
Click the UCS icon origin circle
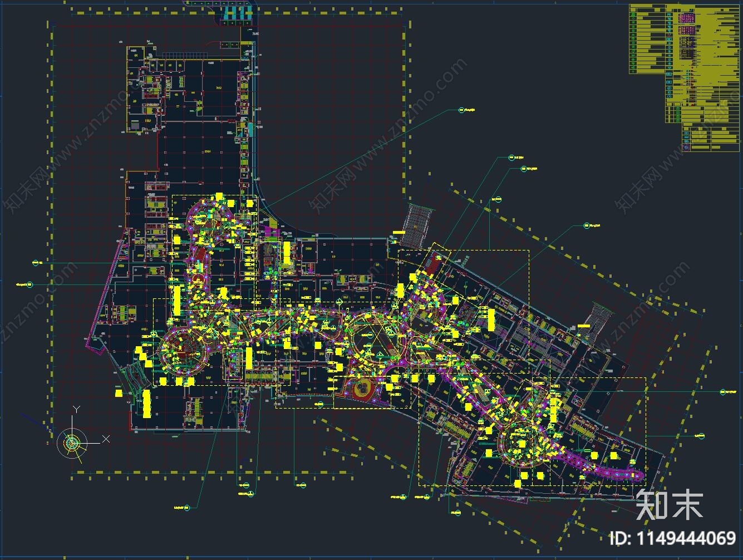72,443
